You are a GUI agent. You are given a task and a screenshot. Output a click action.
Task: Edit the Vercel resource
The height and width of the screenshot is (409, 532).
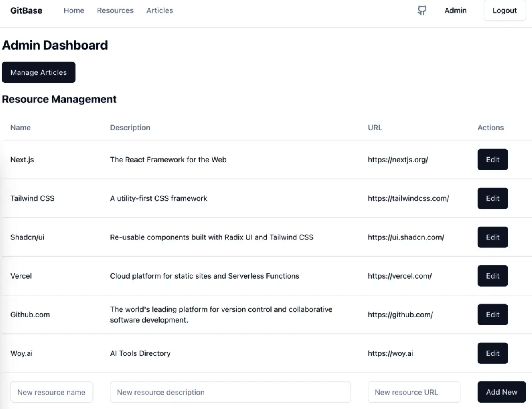492,276
